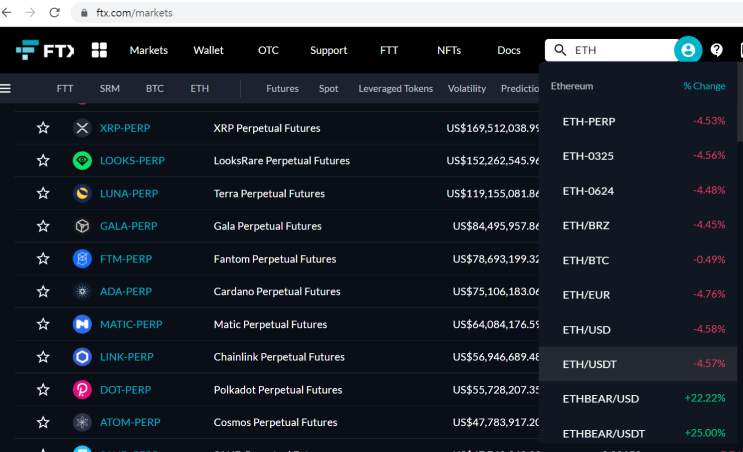The image size is (743, 452).
Task: Click the browser address bar URL
Action: click(134, 13)
